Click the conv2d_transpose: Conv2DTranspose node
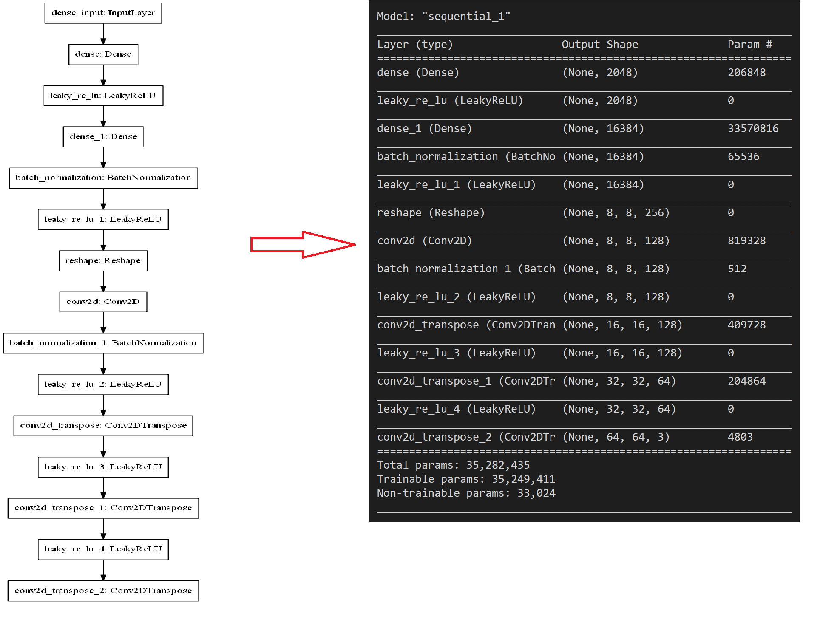The width and height of the screenshot is (840, 622). click(103, 425)
